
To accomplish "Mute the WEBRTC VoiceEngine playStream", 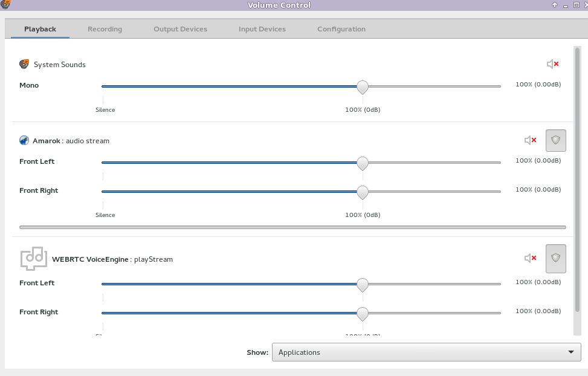I will coord(530,258).
